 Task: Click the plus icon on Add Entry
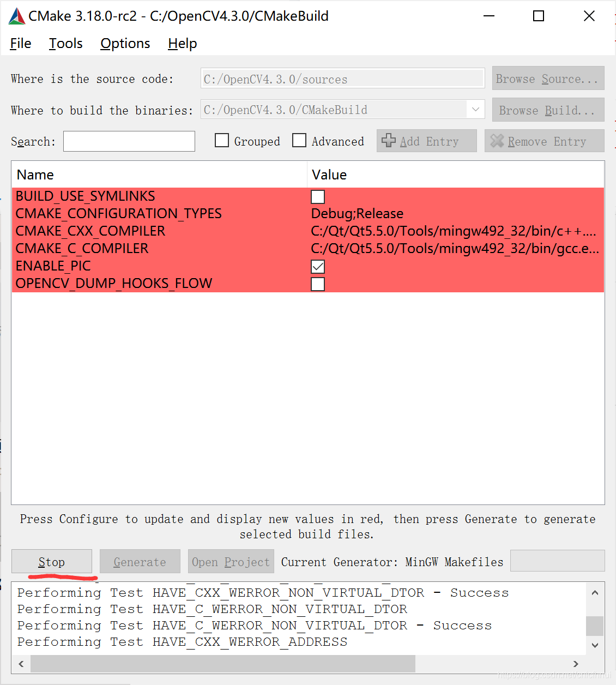(x=389, y=141)
